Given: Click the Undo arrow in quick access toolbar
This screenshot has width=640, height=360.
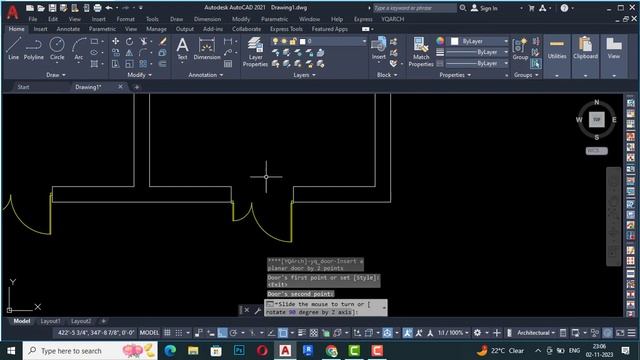Looking at the screenshot, I should pyautogui.click(x=109, y=8).
